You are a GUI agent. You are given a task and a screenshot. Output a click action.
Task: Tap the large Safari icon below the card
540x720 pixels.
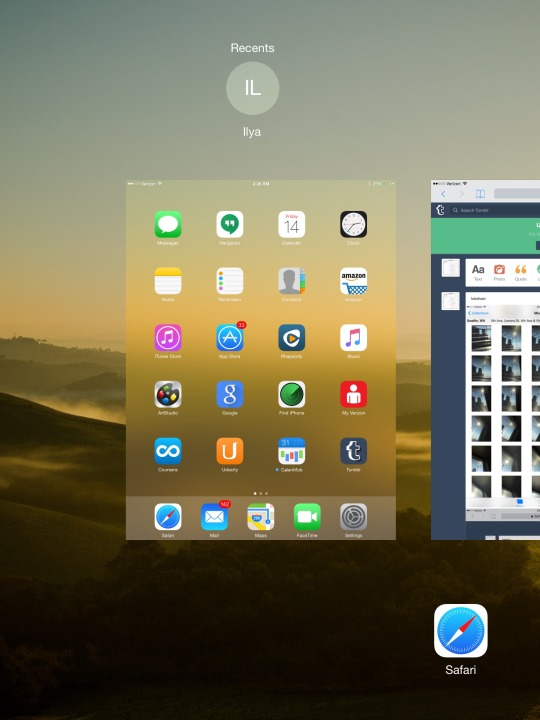461,630
